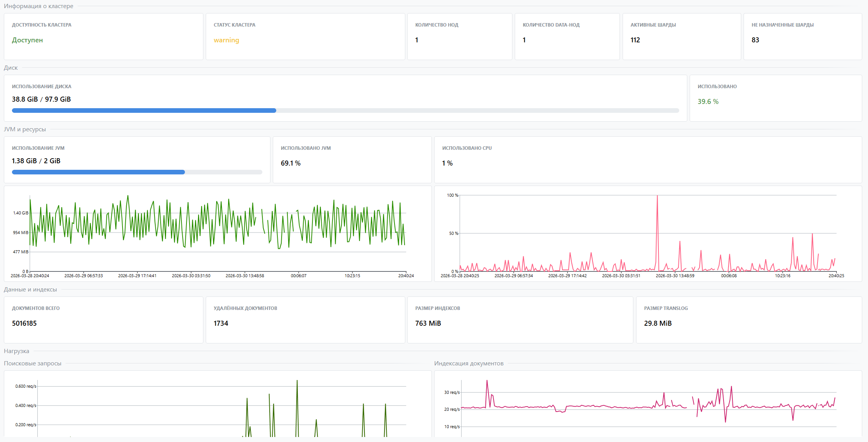Screen dimensions: 868x442
Task: Click the peak spike in the CPU chart
Action: (658, 196)
